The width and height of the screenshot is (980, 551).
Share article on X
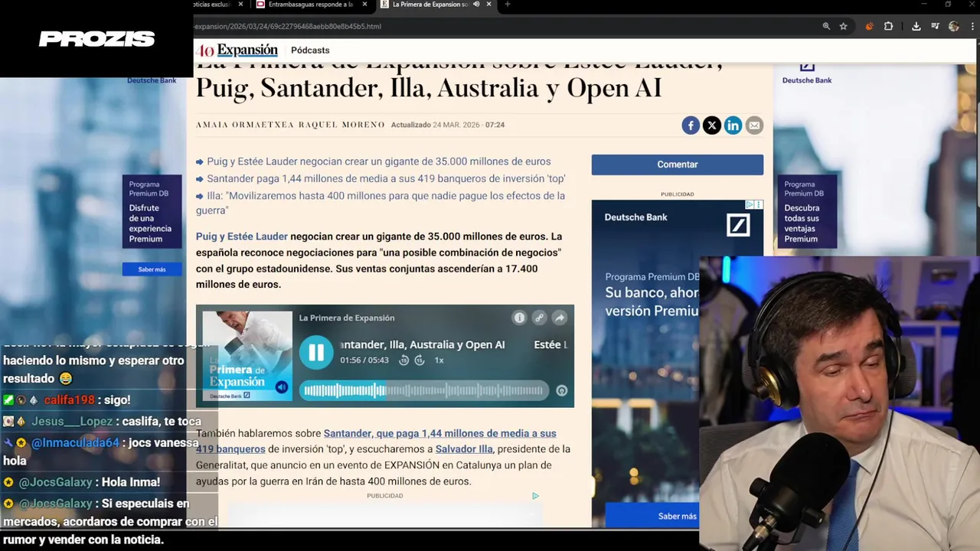(712, 126)
